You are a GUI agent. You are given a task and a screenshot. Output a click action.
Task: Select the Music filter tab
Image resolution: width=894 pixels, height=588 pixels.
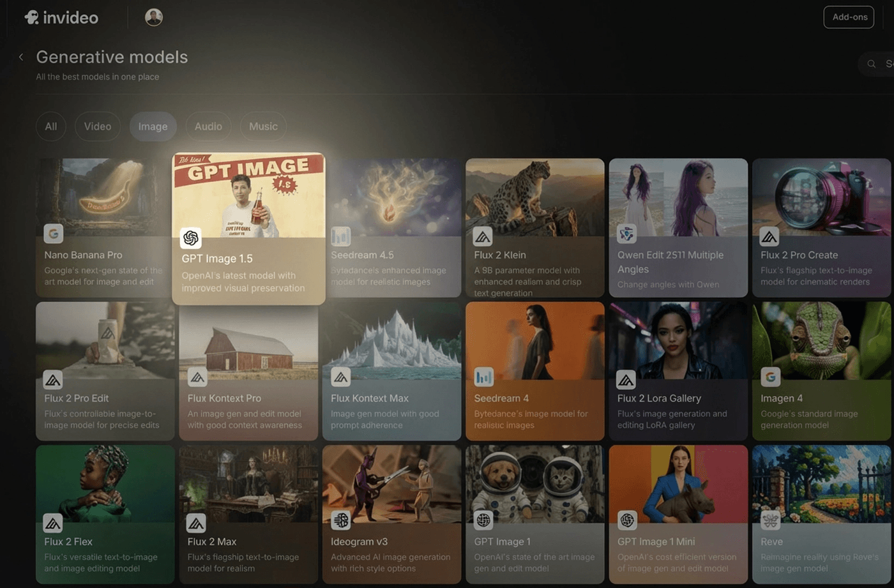(x=263, y=126)
